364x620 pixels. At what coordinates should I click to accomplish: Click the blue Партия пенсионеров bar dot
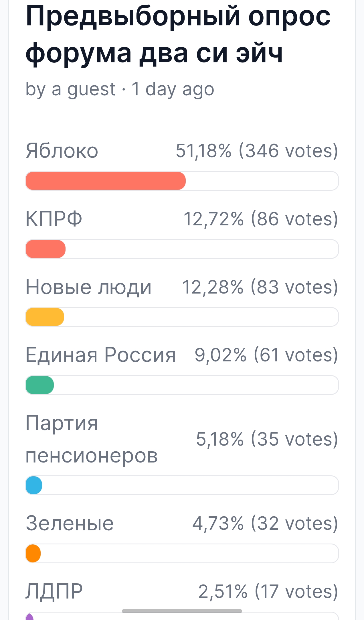pyautogui.click(x=34, y=485)
